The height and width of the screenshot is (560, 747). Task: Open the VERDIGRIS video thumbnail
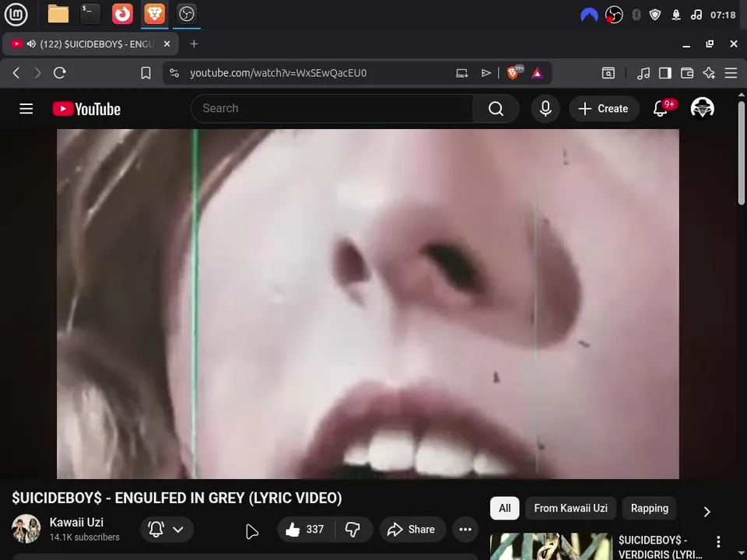tap(551, 546)
